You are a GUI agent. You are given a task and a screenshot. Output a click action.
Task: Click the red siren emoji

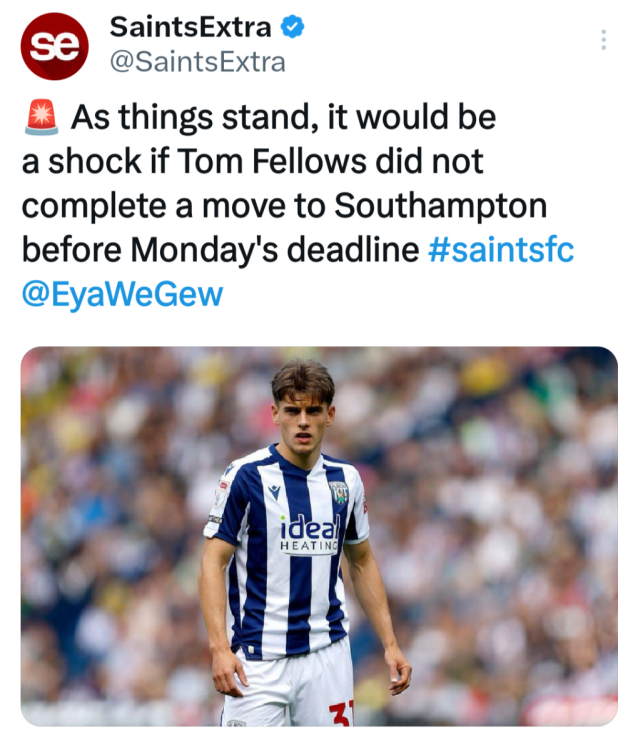(42, 118)
